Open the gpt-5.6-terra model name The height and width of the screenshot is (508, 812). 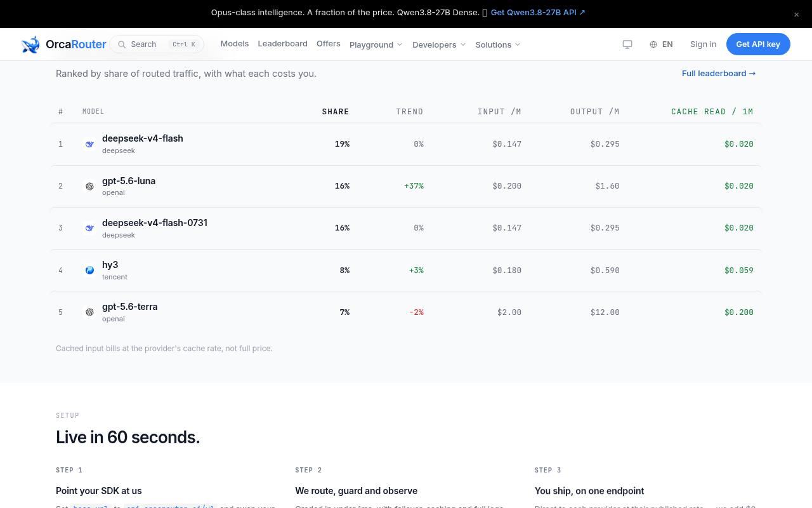[x=130, y=307]
